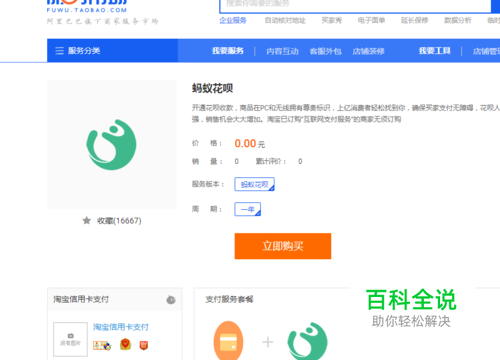Click the green 花呗 icon in 支付服务套餐
This screenshot has width=500, height=360.
coord(307,341)
